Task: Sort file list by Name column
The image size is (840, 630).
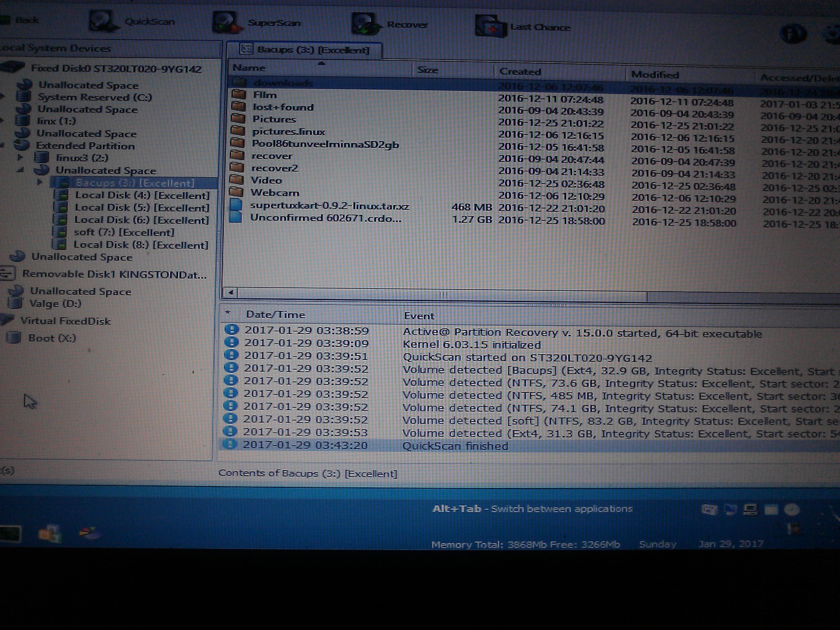Action: [x=249, y=68]
